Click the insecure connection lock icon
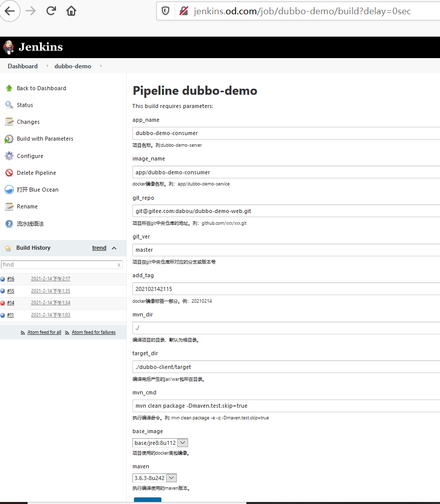The image size is (440, 504). tap(184, 11)
